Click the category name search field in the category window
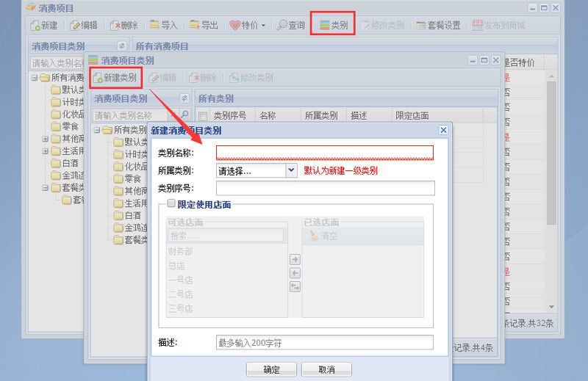Image resolution: width=588 pixels, height=381 pixels. click(130, 115)
